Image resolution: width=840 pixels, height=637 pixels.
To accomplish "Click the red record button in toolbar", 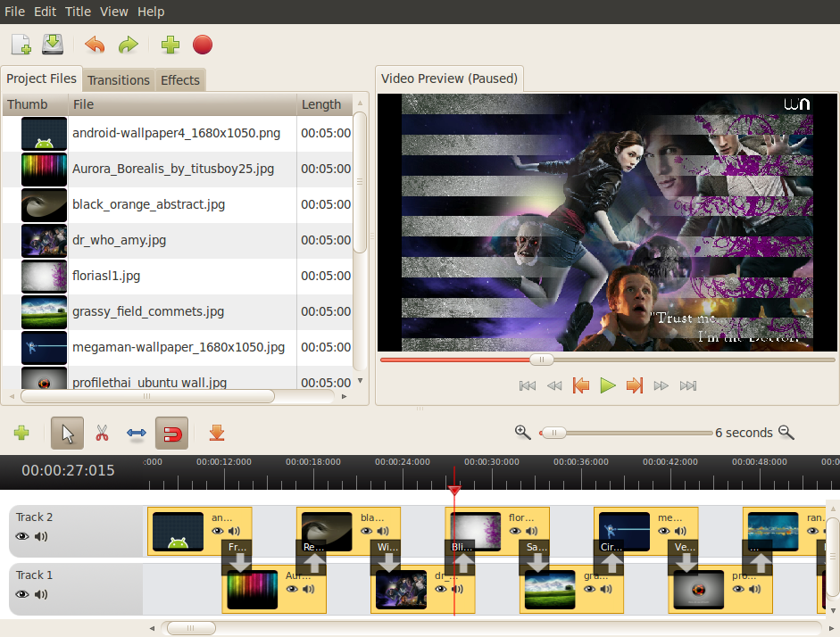I will point(203,45).
